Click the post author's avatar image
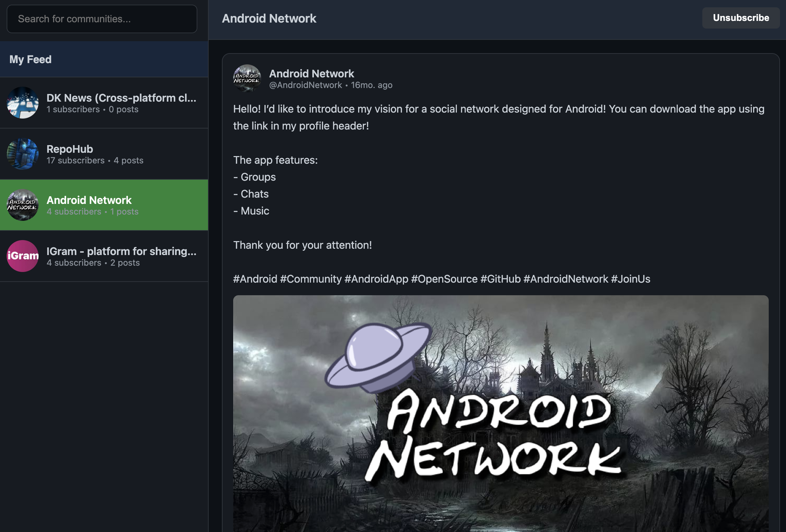Viewport: 786px width, 532px height. click(247, 78)
